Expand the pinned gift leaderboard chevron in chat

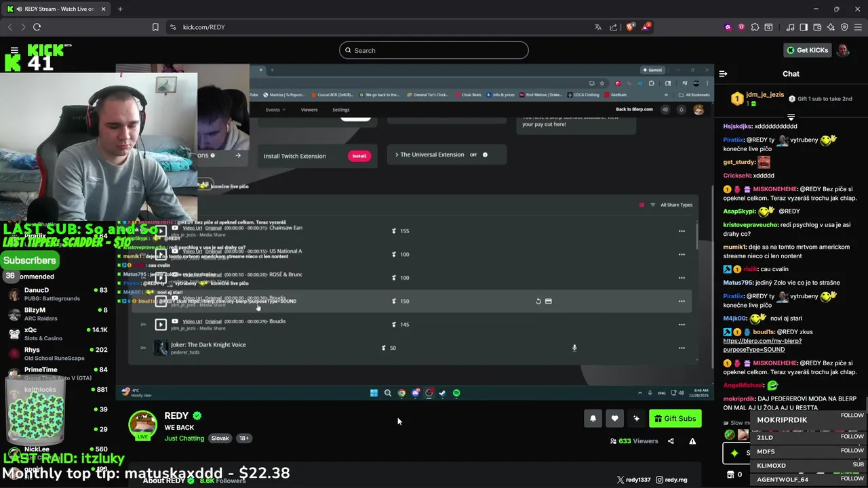click(x=791, y=117)
